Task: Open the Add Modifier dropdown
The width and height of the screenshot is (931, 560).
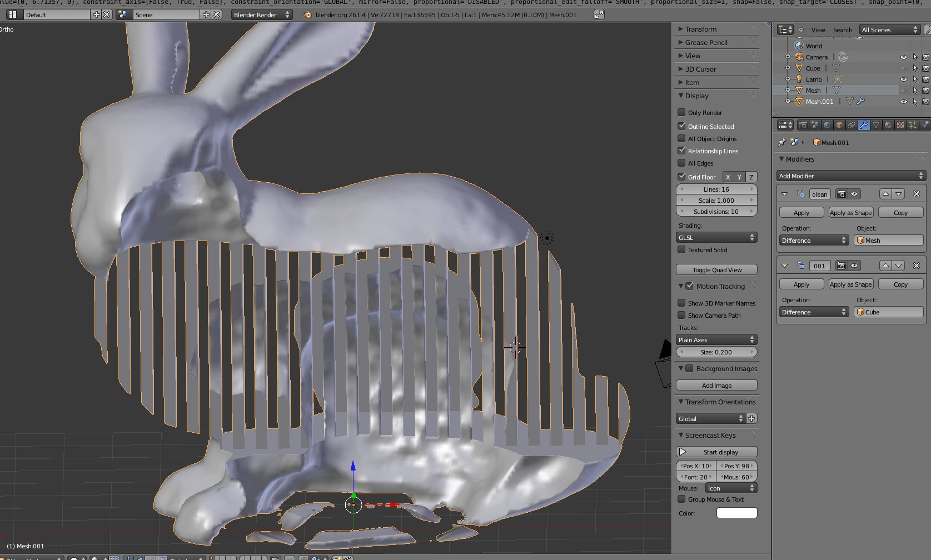Action: pos(850,176)
